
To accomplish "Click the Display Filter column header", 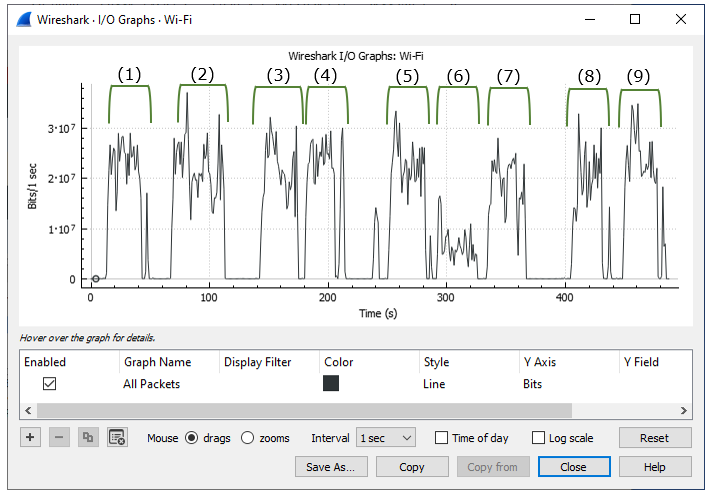I will (x=257, y=362).
